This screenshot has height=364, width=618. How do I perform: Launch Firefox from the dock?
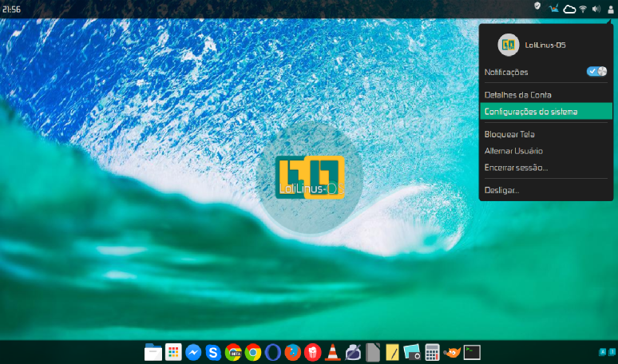293,353
